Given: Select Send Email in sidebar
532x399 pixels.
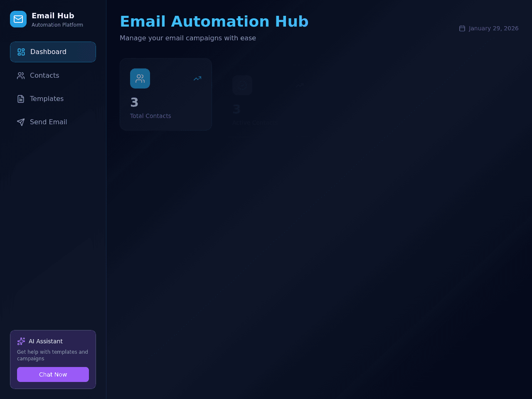Looking at the screenshot, I should coord(53,122).
